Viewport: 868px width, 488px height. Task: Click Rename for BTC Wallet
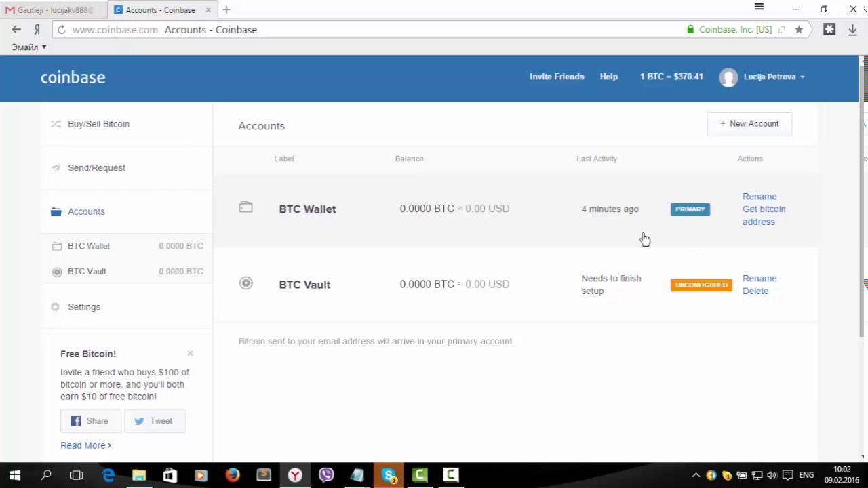click(759, 197)
